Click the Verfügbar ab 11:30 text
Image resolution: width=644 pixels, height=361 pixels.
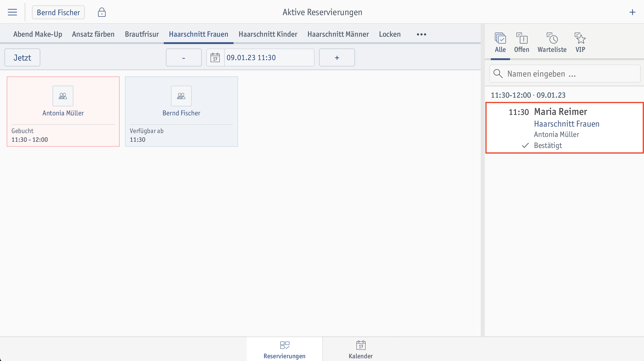147,135
